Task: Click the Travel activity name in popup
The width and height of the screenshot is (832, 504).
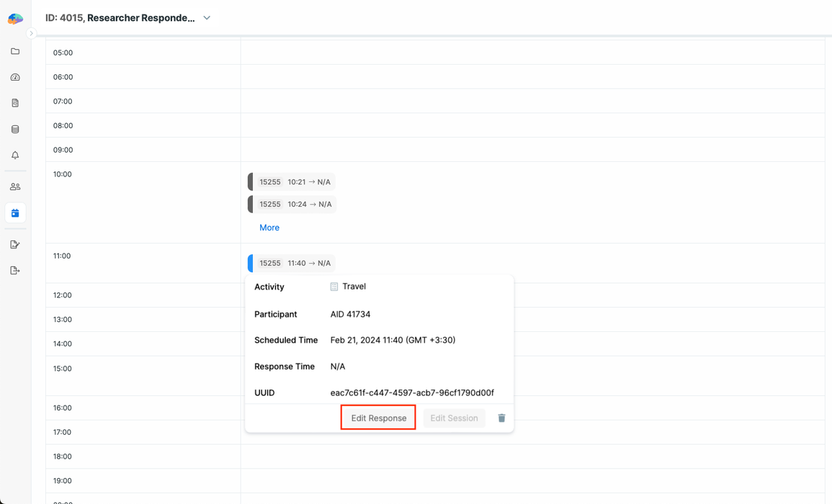Action: coord(354,287)
